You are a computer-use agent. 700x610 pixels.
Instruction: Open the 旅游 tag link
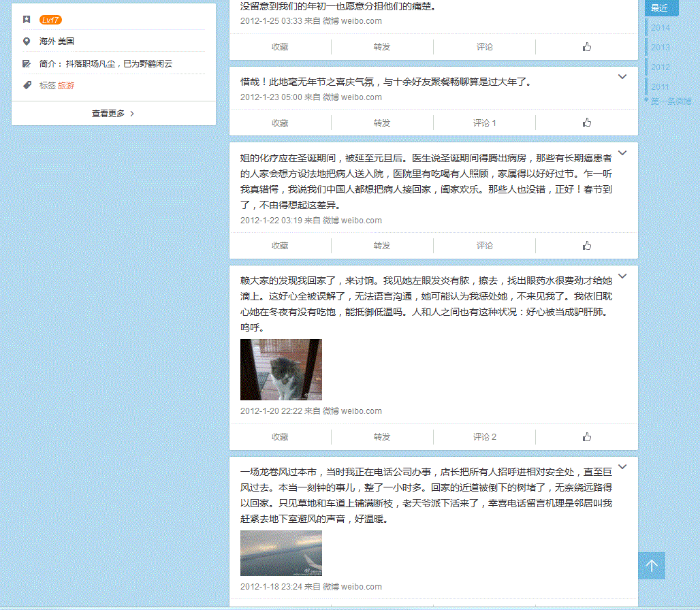click(66, 86)
